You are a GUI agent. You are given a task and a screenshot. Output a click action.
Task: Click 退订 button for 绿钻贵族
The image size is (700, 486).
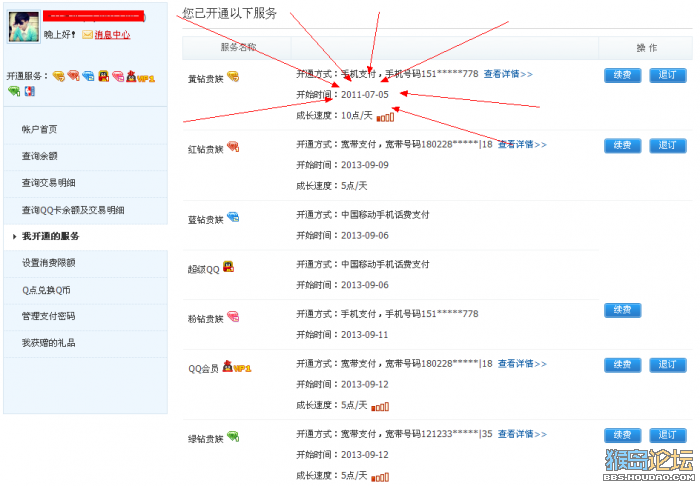click(x=667, y=435)
